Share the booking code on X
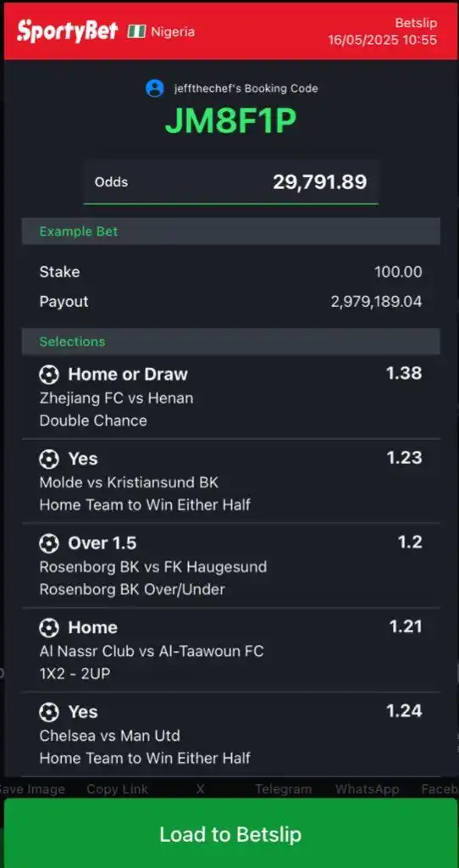 click(x=200, y=789)
